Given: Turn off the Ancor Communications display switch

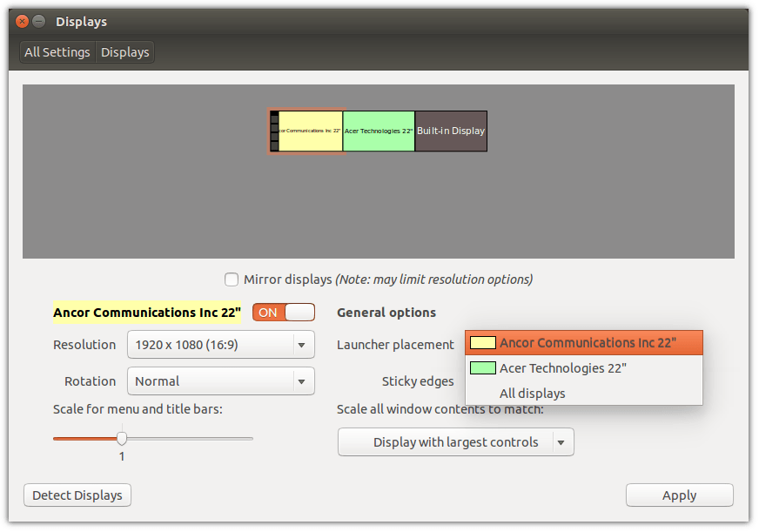Looking at the screenshot, I should coord(284,313).
